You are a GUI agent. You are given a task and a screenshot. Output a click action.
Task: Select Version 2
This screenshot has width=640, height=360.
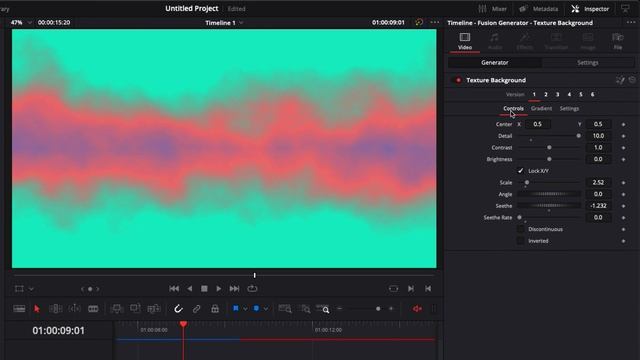[x=546, y=94]
